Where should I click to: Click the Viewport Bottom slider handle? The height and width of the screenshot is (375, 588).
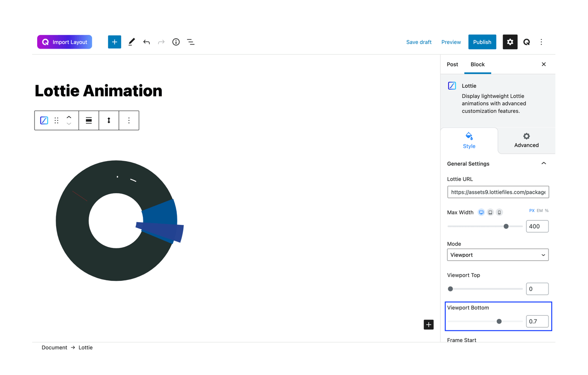coord(499,321)
